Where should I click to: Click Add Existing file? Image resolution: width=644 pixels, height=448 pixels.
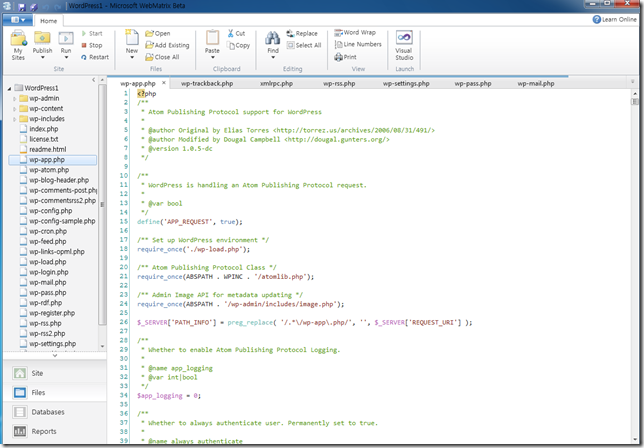[x=167, y=45]
